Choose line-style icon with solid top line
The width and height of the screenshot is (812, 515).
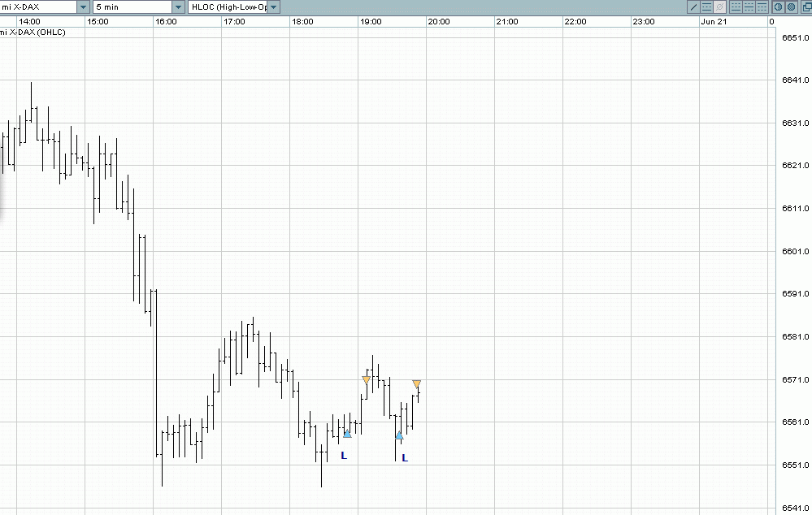(x=762, y=6)
